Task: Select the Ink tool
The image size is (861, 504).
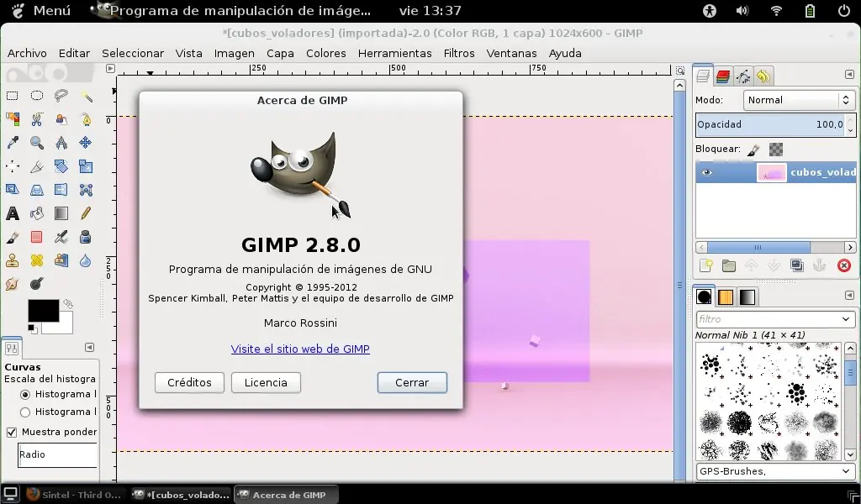Action: click(x=86, y=237)
